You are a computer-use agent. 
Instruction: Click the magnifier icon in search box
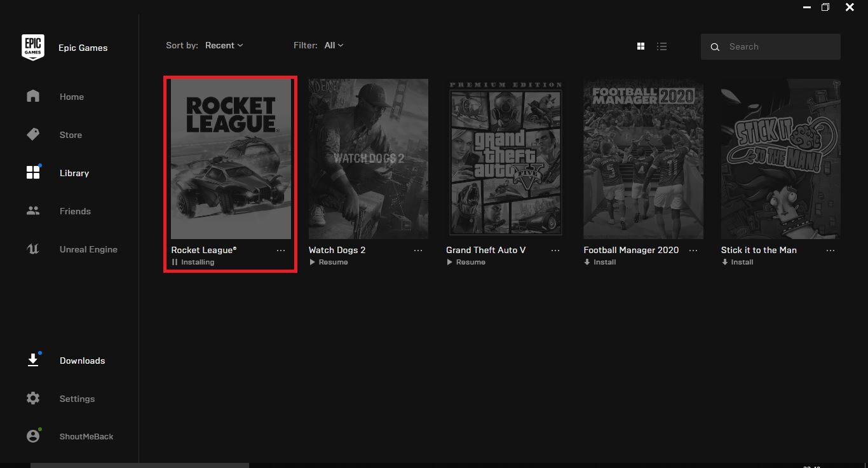pyautogui.click(x=715, y=47)
